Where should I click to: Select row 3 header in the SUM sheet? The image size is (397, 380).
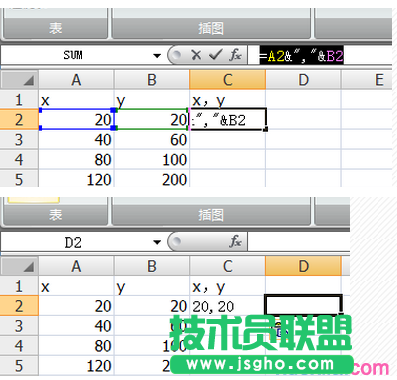tap(19, 139)
